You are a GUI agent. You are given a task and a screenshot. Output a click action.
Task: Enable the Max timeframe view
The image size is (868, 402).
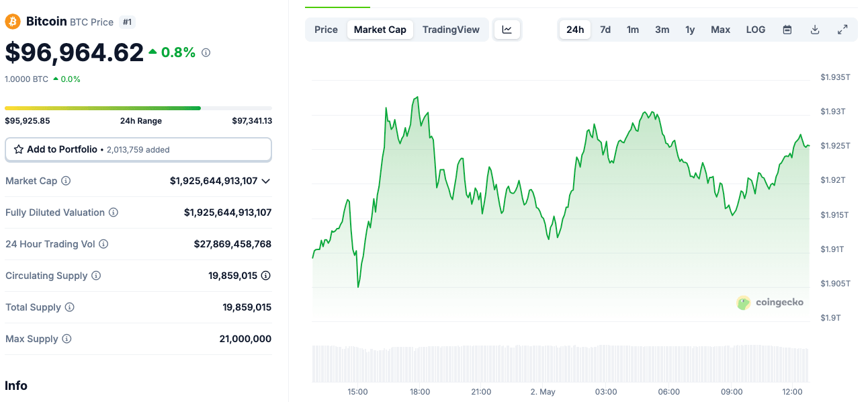pos(720,30)
